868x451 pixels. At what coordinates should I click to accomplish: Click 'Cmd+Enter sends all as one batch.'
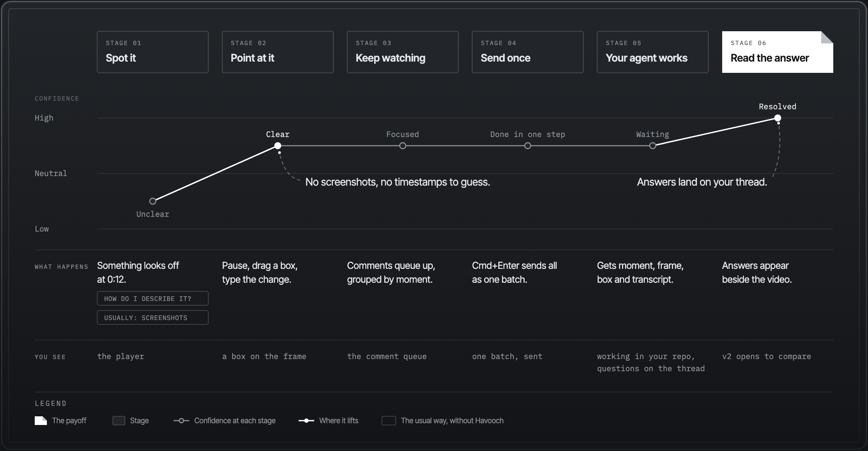point(514,272)
